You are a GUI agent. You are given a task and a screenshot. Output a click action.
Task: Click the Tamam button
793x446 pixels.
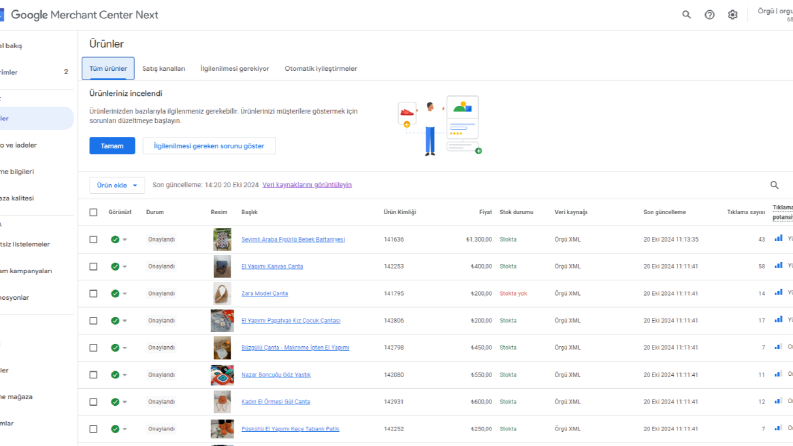click(112, 146)
